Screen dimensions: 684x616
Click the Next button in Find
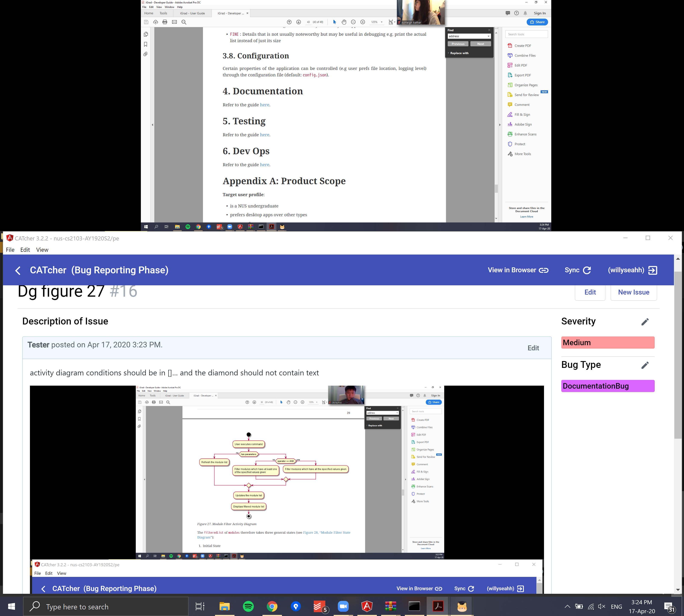[480, 44]
